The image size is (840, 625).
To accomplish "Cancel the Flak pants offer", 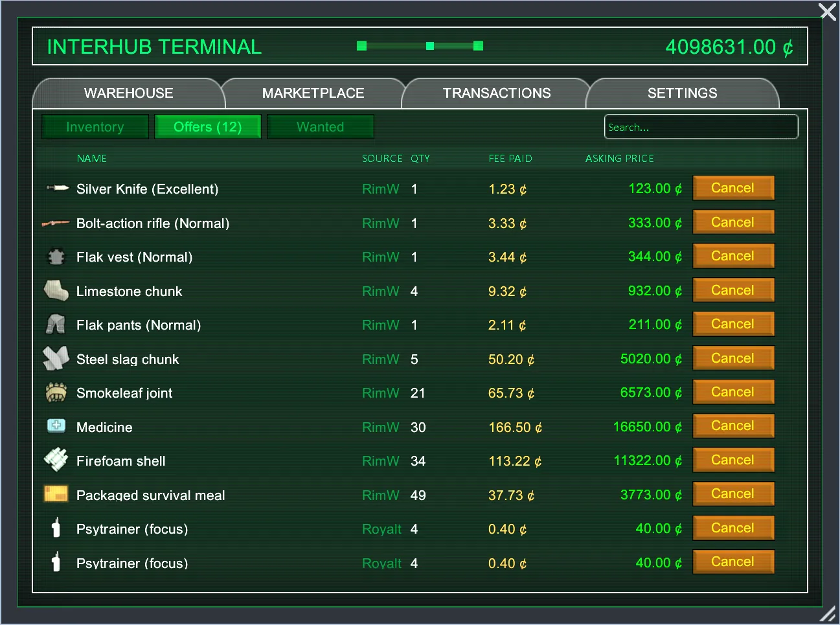I will point(732,324).
